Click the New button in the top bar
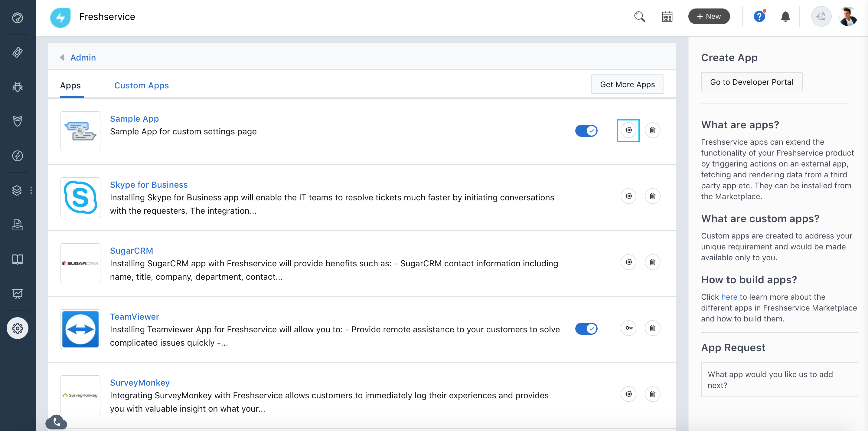This screenshot has height=431, width=868. pos(709,16)
